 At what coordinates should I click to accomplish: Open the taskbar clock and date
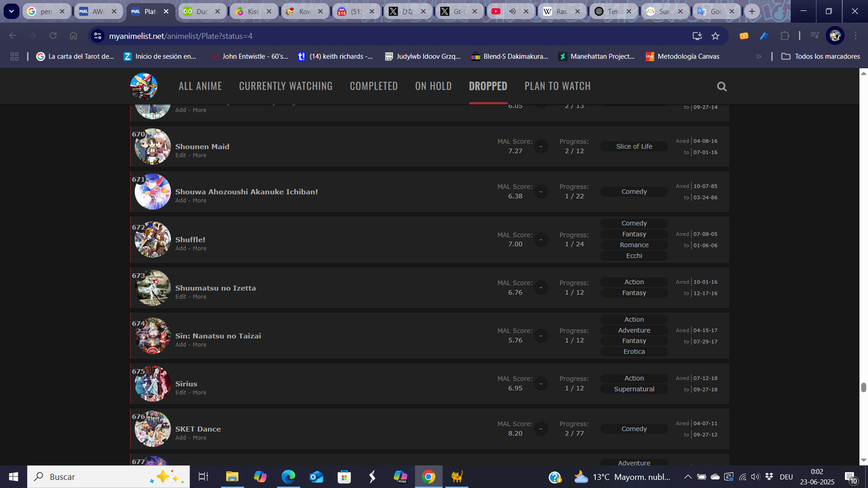coord(816,477)
